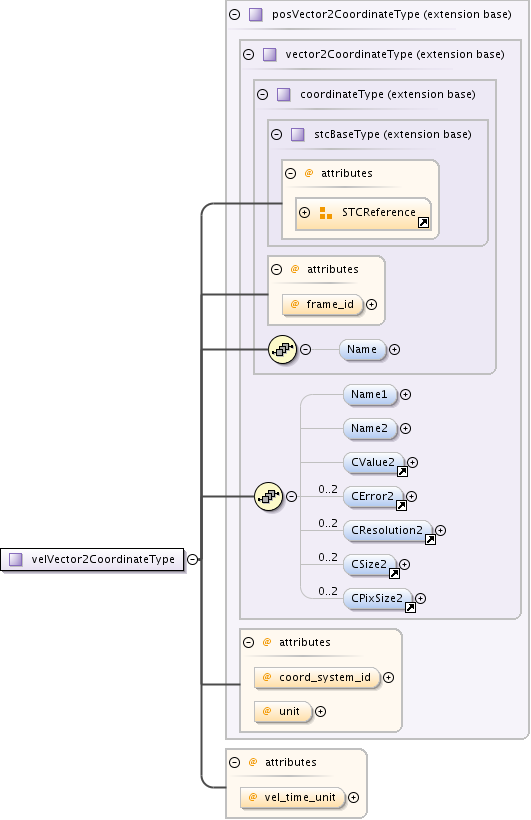Click the 'coordinateType (extension base)' label
531x820 pixels.
(388, 95)
